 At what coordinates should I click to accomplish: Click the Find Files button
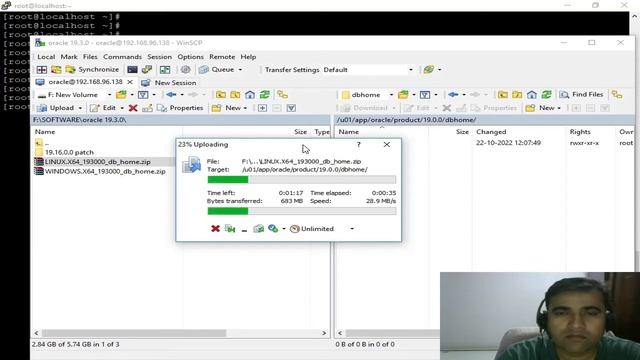point(581,94)
